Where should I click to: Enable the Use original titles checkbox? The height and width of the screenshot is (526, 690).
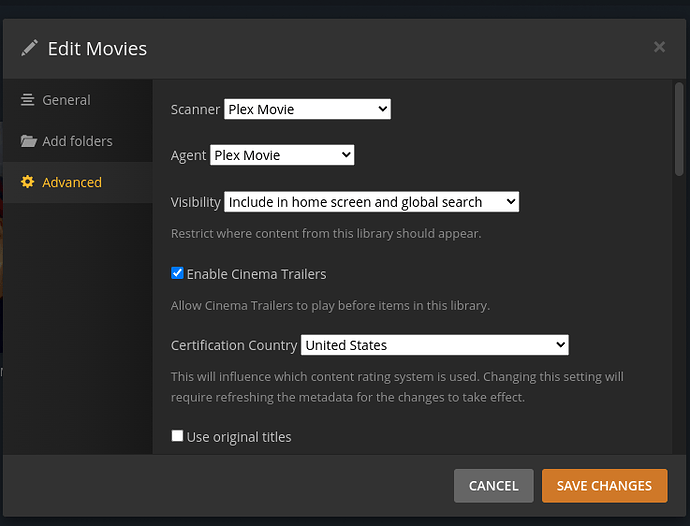point(178,436)
